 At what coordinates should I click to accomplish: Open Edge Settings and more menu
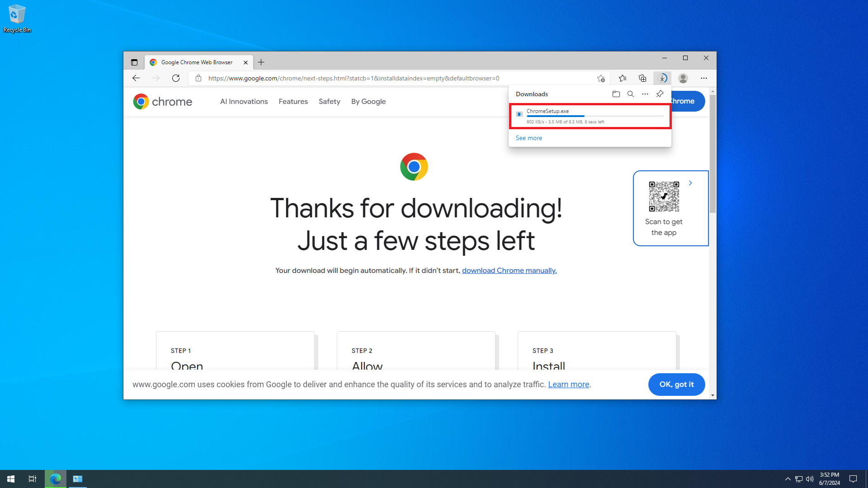tap(704, 78)
